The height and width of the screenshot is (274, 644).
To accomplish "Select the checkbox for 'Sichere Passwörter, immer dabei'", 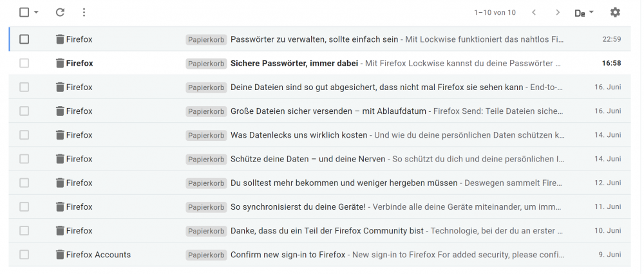I will click(24, 63).
